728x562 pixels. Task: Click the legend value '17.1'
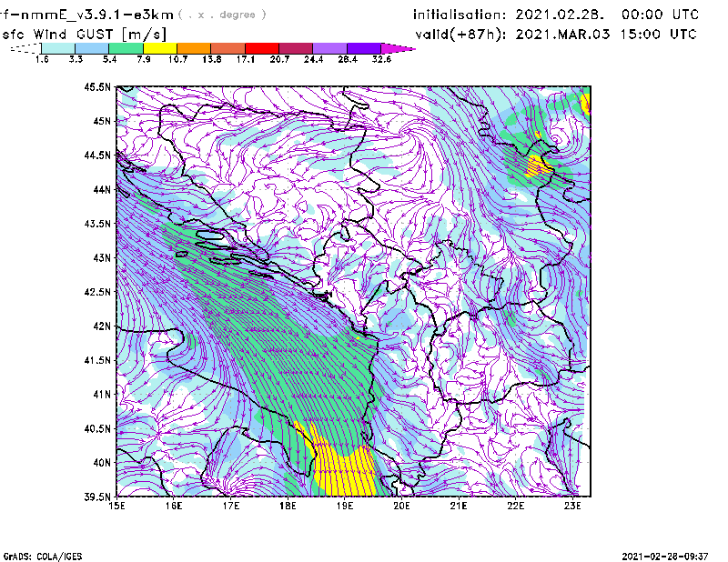click(x=246, y=59)
